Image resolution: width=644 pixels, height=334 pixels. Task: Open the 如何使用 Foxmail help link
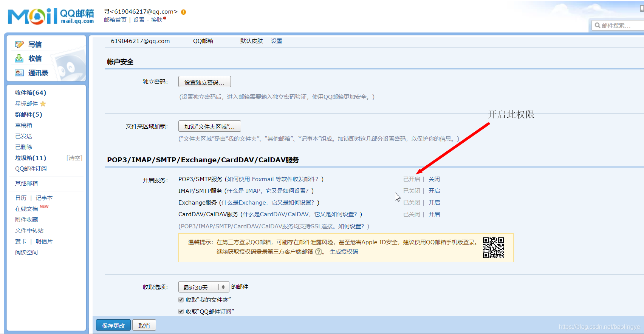click(x=272, y=179)
